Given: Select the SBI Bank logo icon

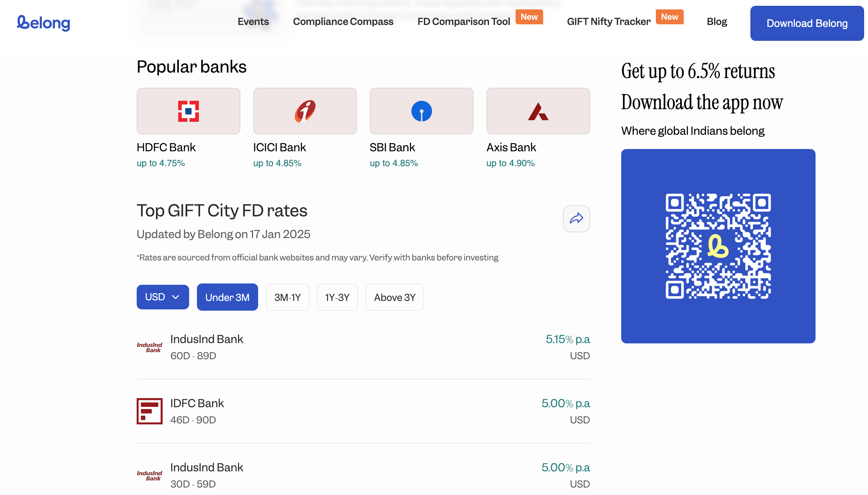Looking at the screenshot, I should pyautogui.click(x=421, y=111).
